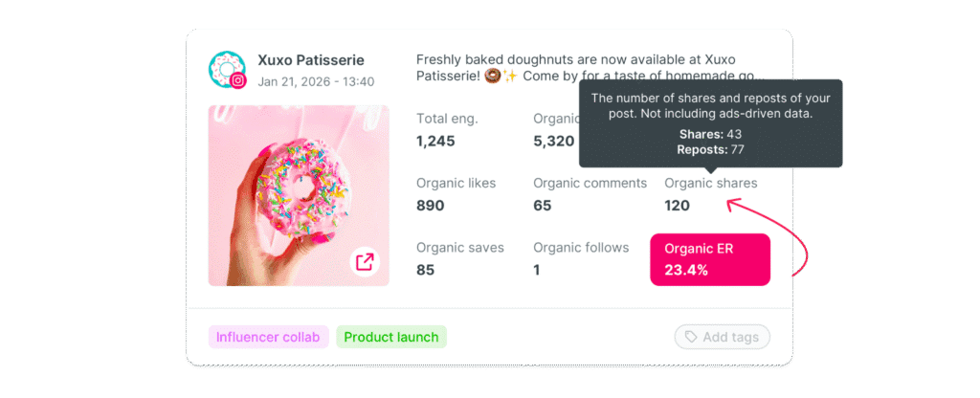Open the post via external link icon
This screenshot has height=398, width=980.
coord(365,260)
